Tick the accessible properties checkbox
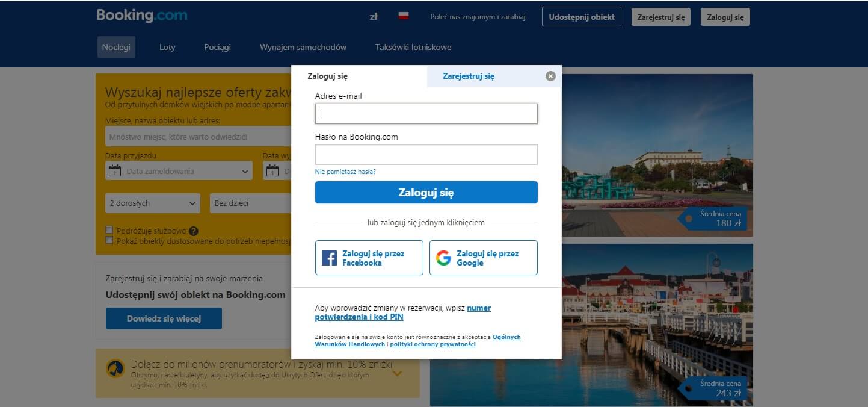 coord(109,240)
